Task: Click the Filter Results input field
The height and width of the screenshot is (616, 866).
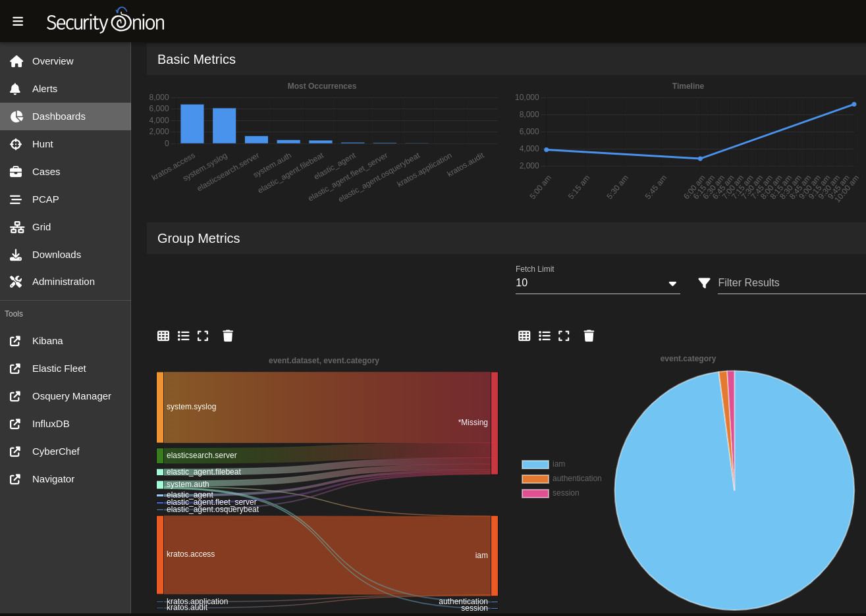Action: click(790, 283)
